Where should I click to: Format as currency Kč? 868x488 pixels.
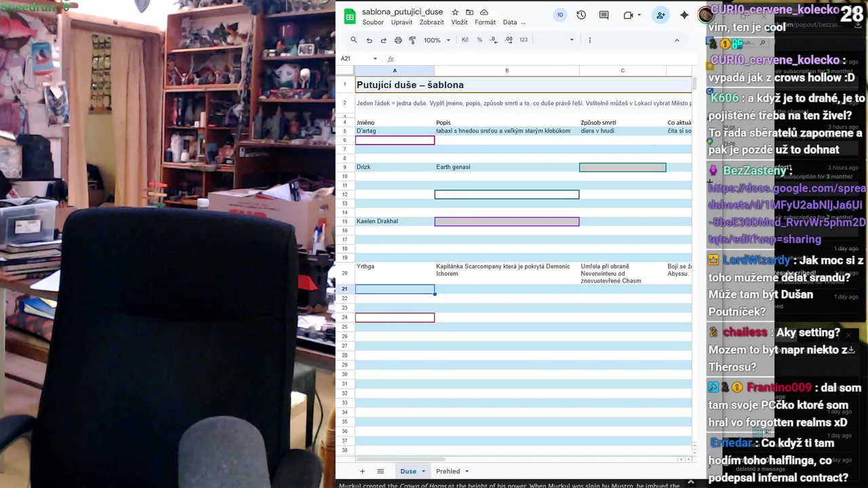click(x=465, y=40)
